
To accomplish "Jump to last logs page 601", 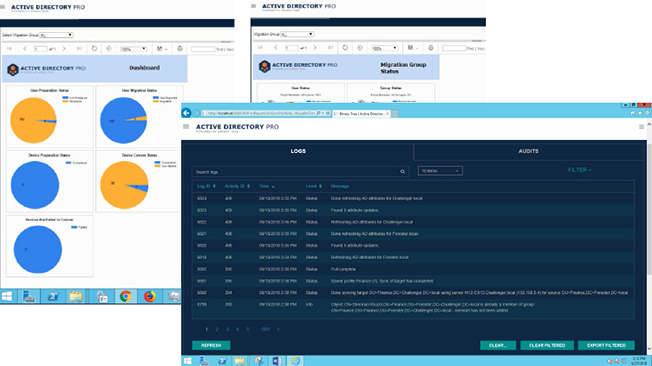I will point(265,329).
